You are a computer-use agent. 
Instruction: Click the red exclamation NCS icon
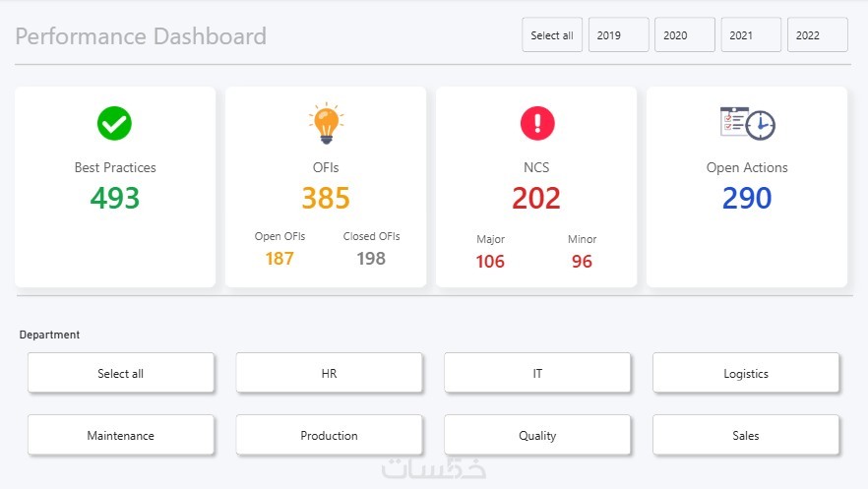pos(537,123)
